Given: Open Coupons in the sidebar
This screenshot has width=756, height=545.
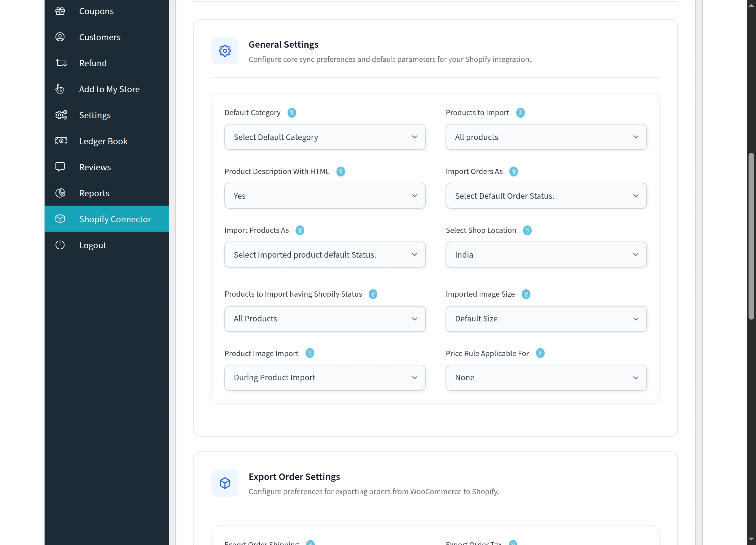Looking at the screenshot, I should click(107, 11).
